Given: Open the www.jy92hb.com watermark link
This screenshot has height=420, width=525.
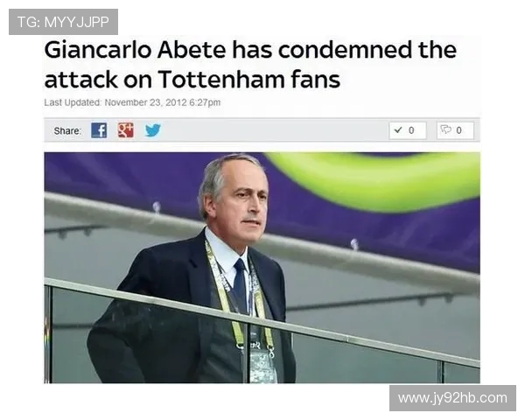Looking at the screenshot, I should pyautogui.click(x=452, y=398).
